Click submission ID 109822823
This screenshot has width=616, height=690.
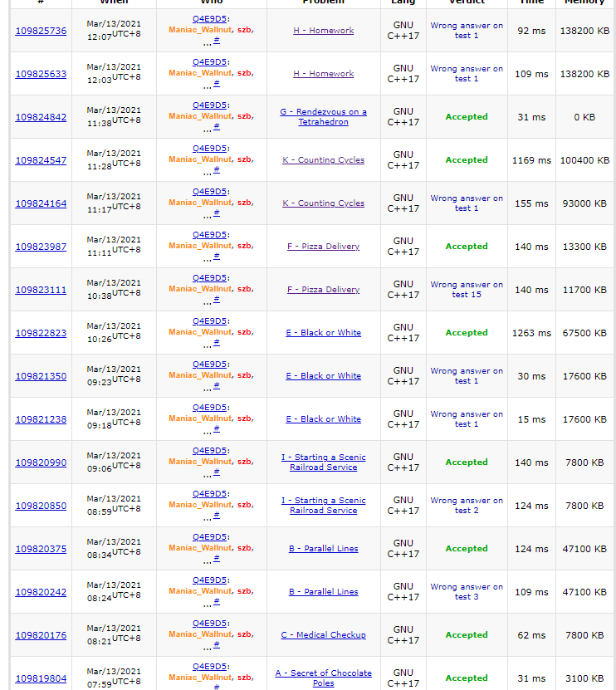coord(41,333)
